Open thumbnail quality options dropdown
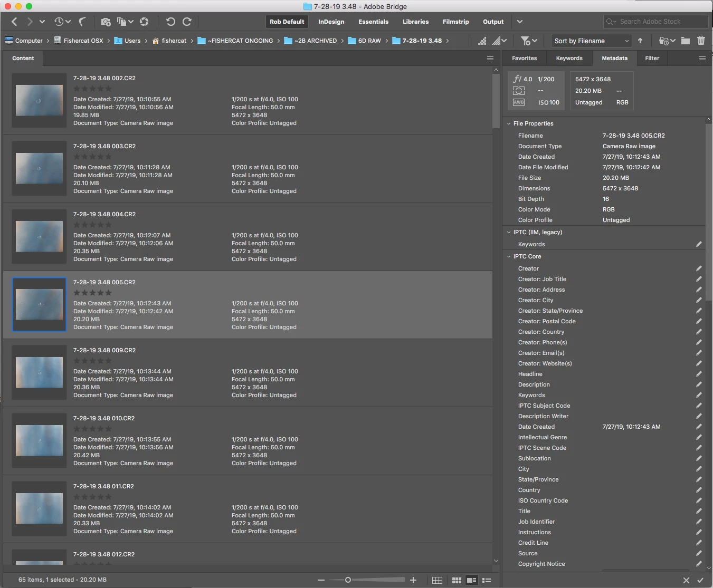713x588 pixels. [x=499, y=41]
